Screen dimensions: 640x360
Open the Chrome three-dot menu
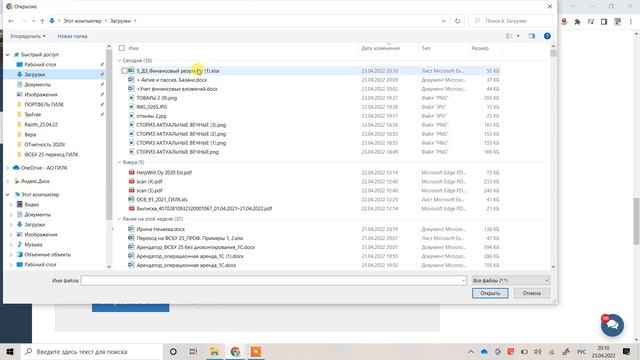point(631,22)
